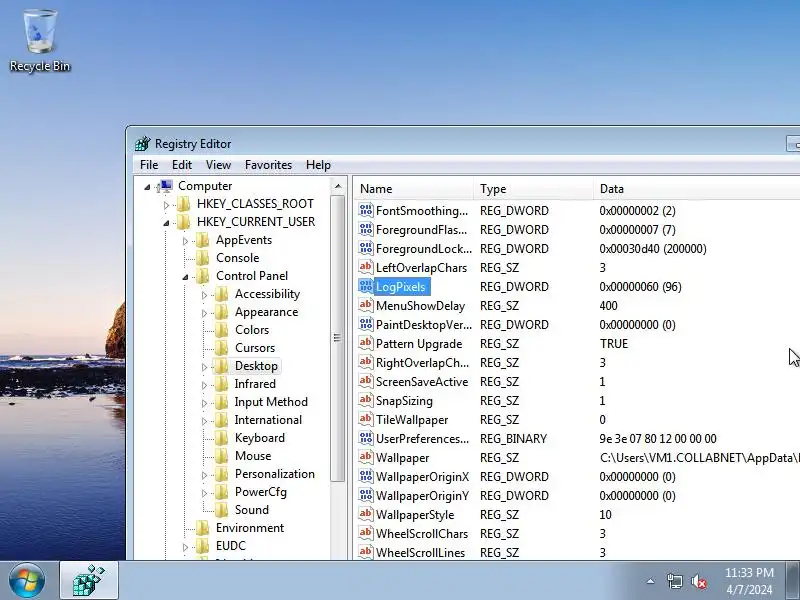Expand the HKEY_CLASSES_ROOT node
The image size is (800, 600).
tap(166, 205)
